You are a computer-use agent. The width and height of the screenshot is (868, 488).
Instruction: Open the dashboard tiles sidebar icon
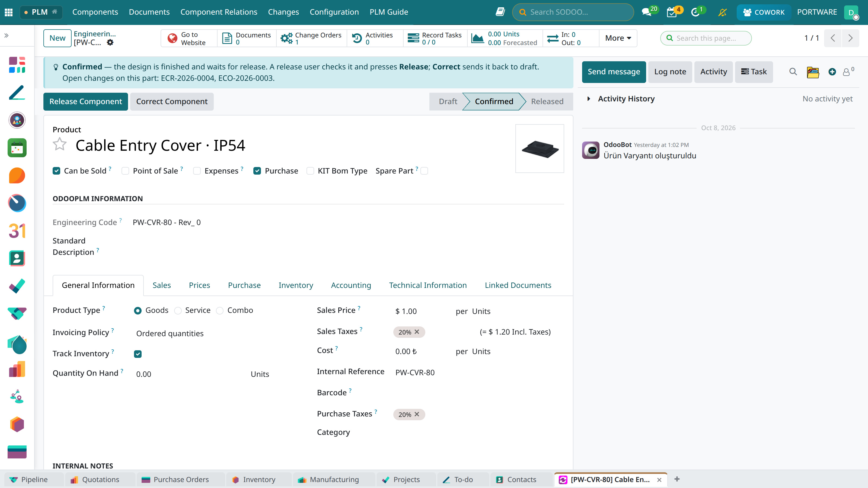coord(17,65)
